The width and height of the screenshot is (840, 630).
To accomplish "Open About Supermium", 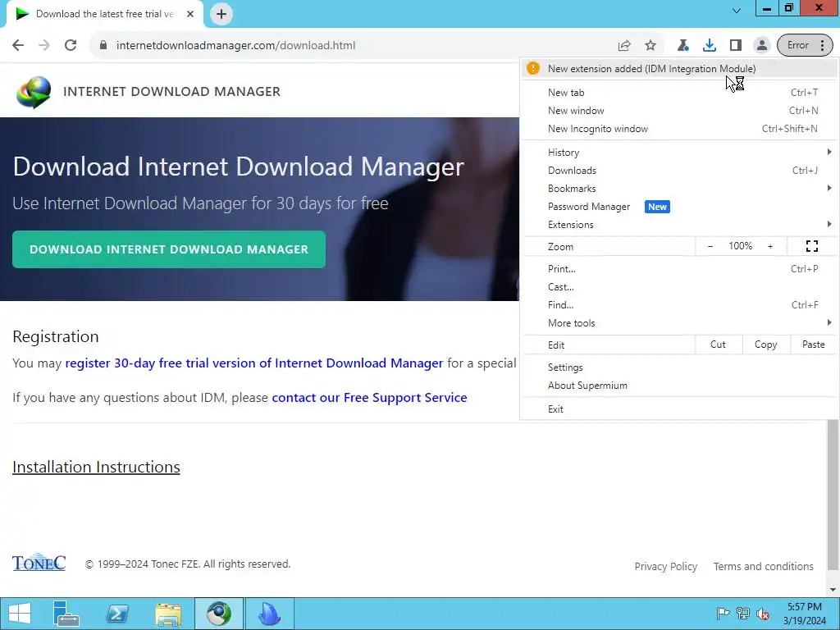I will coord(679,386).
